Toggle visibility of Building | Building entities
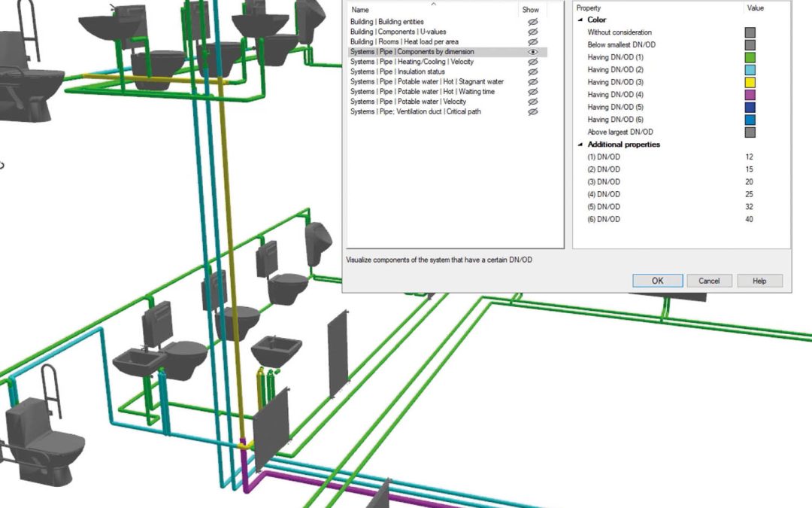Screen dimensions: 812x508 tap(532, 22)
